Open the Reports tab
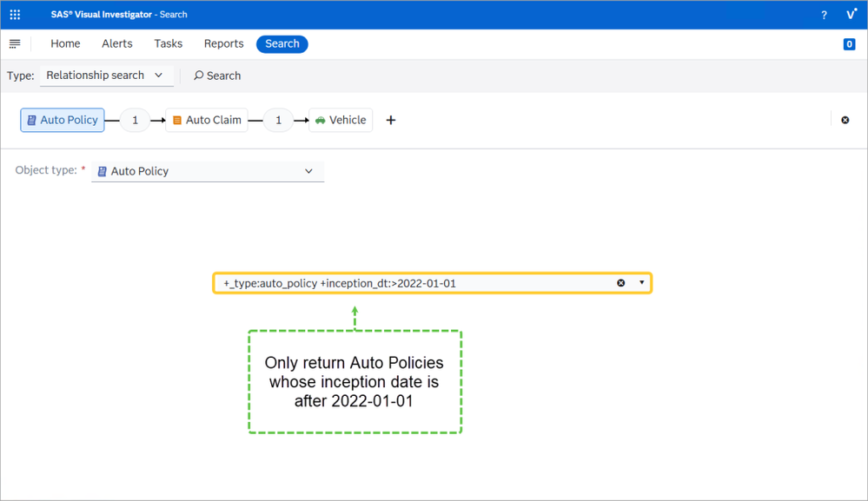868x501 pixels. tap(223, 43)
